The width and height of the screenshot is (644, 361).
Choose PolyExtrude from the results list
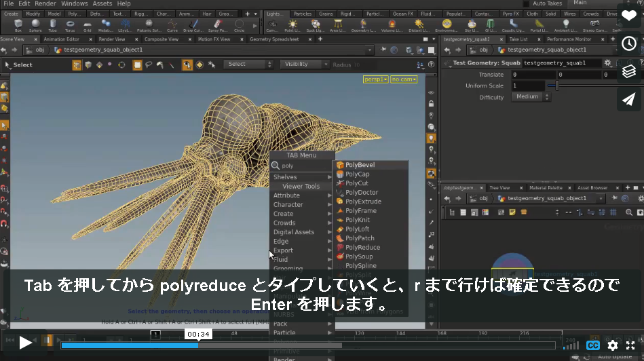click(370, 202)
